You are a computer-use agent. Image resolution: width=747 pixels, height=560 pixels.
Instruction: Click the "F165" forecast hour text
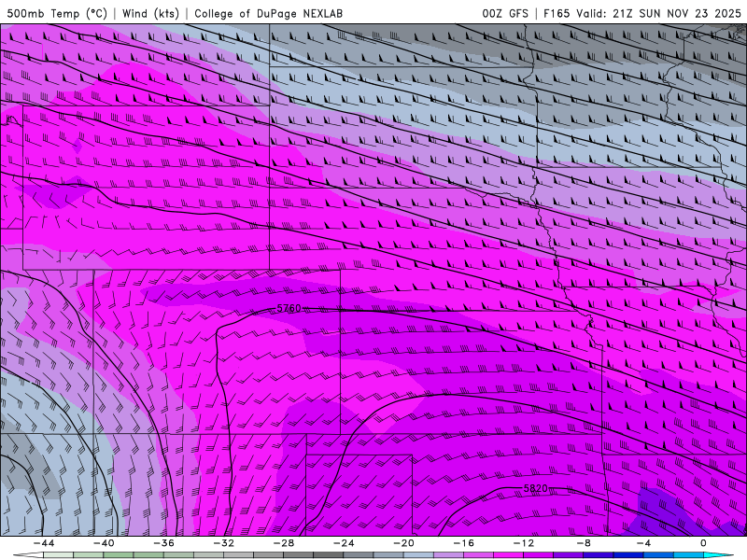point(557,13)
